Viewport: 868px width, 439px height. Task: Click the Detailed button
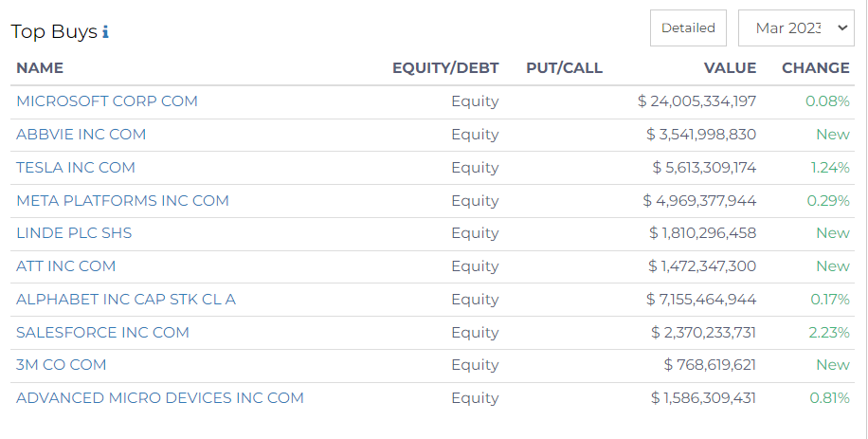(688, 28)
